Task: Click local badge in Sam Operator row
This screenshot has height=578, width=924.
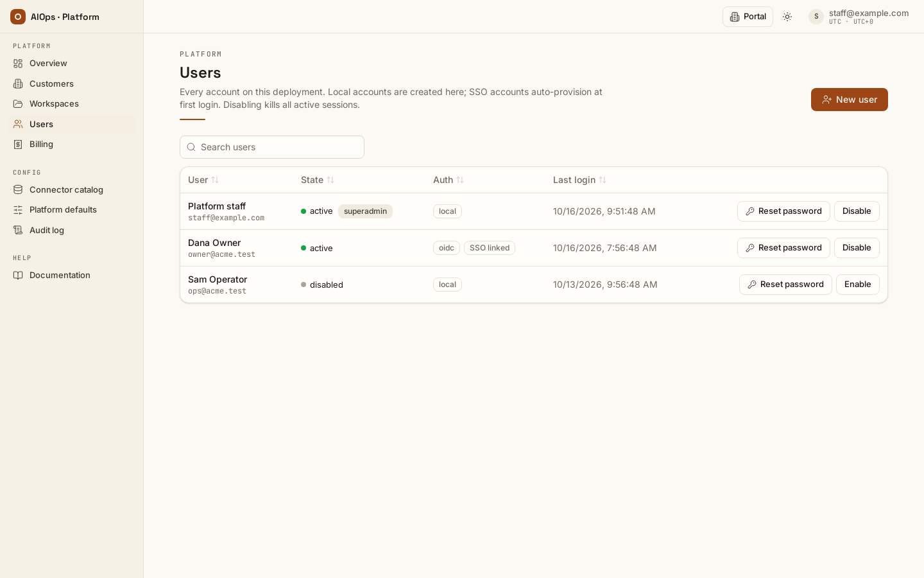Action: point(447,285)
